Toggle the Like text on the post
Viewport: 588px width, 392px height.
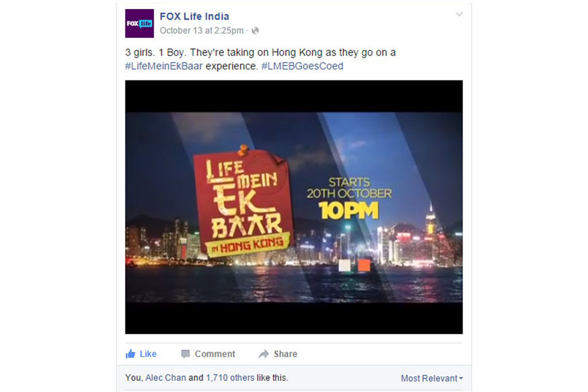click(148, 354)
